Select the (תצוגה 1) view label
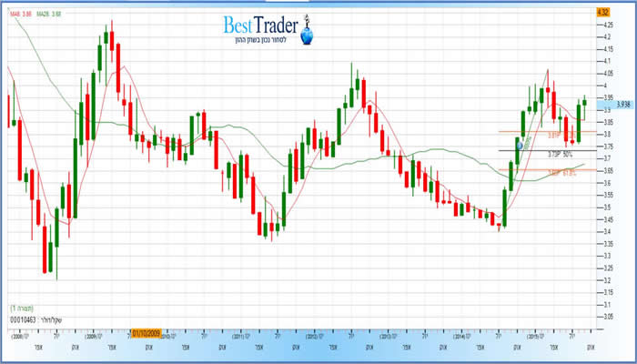The height and width of the screenshot is (364, 637). (21, 308)
